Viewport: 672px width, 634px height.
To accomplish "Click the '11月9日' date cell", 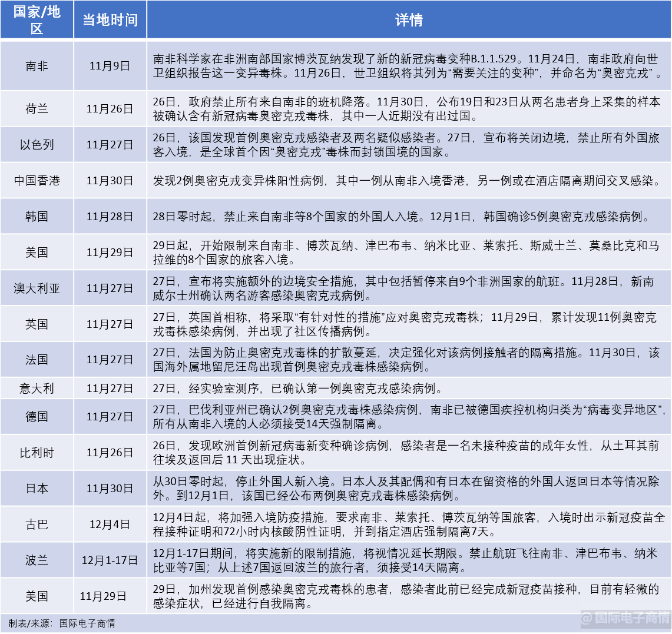I will coord(110,66).
